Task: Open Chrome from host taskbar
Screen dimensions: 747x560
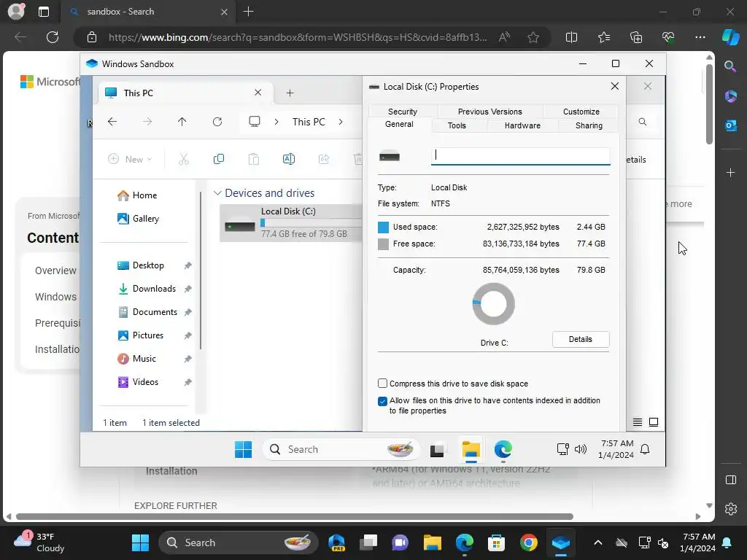Action: (x=528, y=542)
